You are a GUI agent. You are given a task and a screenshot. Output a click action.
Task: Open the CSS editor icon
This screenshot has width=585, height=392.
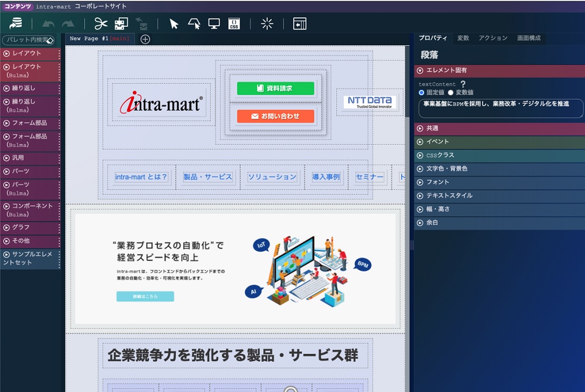[234, 23]
